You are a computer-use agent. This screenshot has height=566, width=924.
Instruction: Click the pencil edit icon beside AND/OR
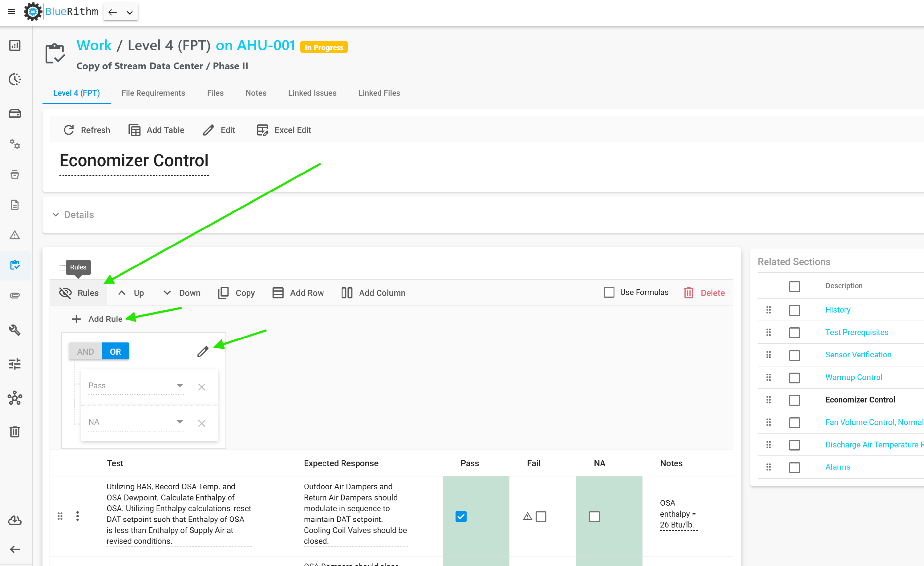click(202, 352)
